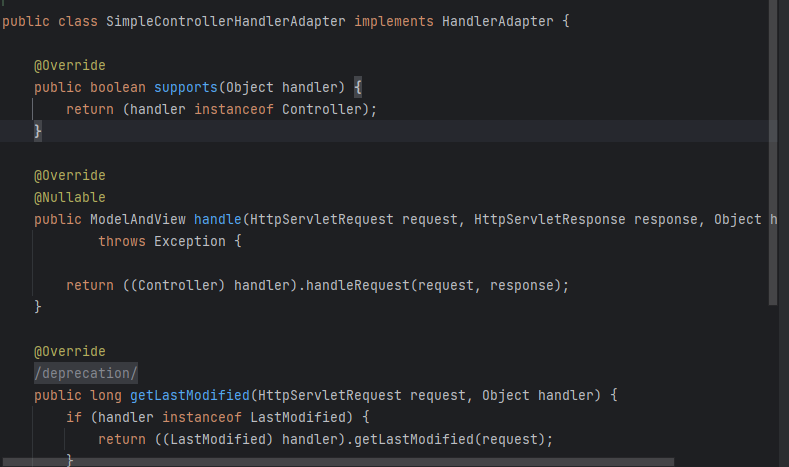Click the if keyword
Viewport: 789px width, 467px height.
[73, 417]
